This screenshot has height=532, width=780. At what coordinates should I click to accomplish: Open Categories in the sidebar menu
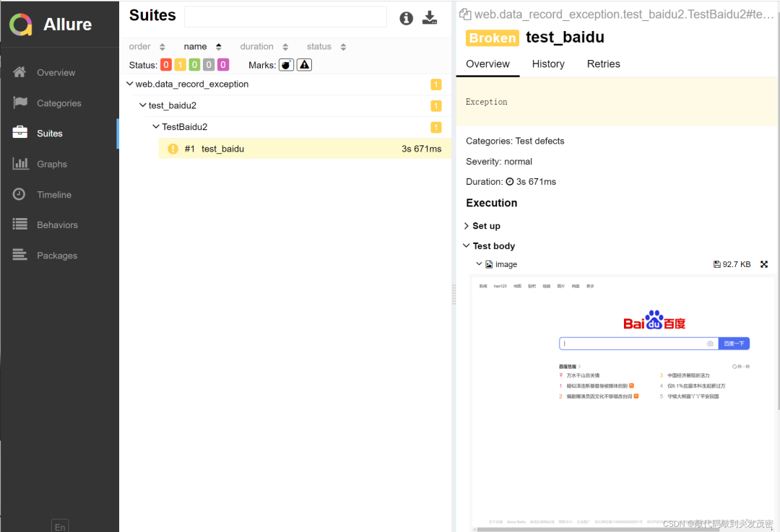pyautogui.click(x=58, y=103)
